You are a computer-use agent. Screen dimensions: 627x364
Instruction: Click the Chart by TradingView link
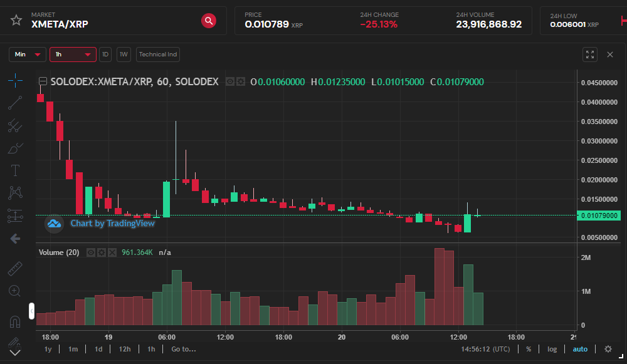(113, 223)
